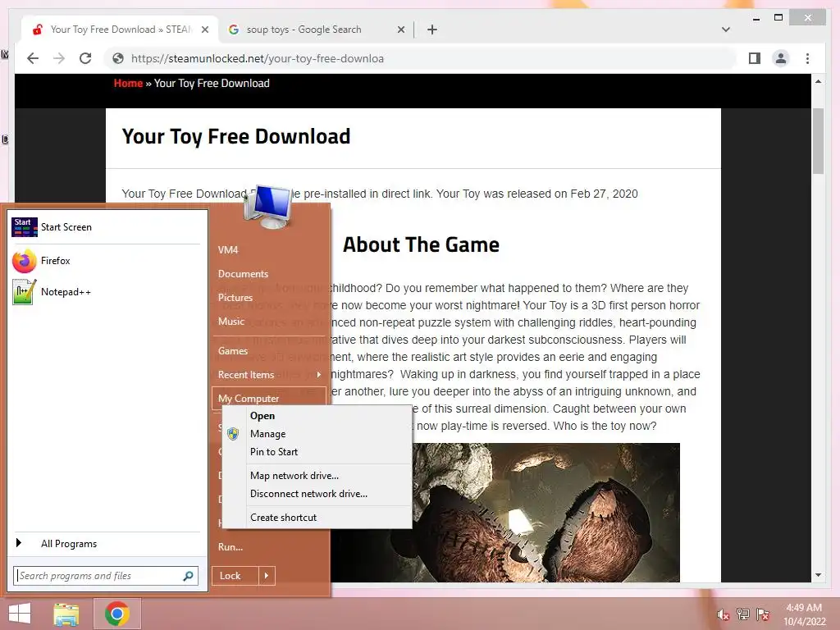The height and width of the screenshot is (630, 840).
Task: Launch Notepad++ from the start menu
Action: click(106, 292)
